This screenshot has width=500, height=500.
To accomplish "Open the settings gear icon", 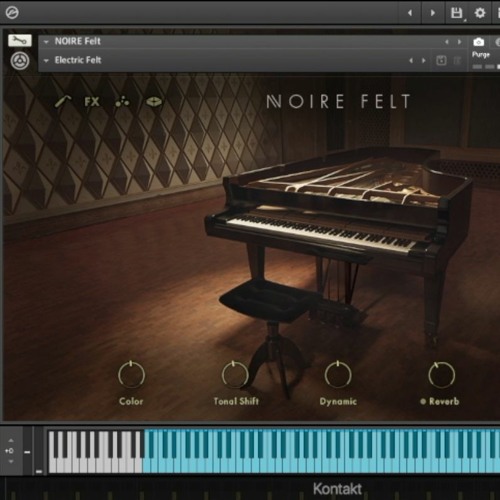I will tap(480, 13).
